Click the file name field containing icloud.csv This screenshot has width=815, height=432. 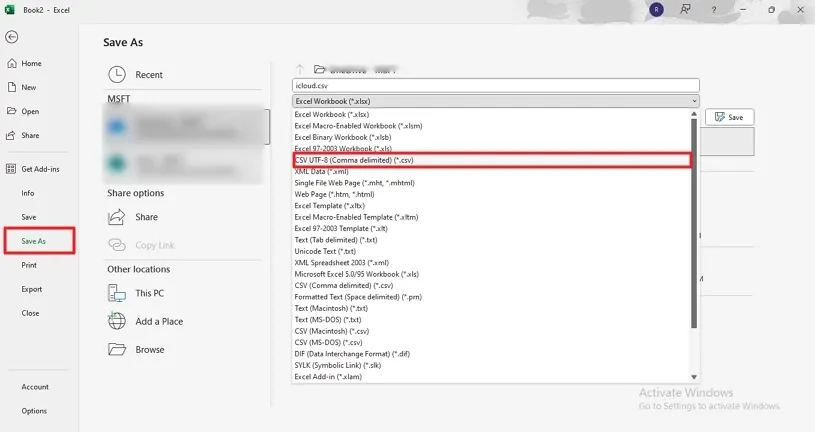point(495,85)
